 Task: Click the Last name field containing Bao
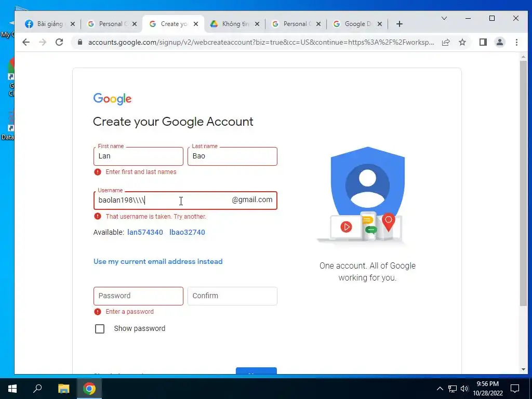[x=232, y=156]
